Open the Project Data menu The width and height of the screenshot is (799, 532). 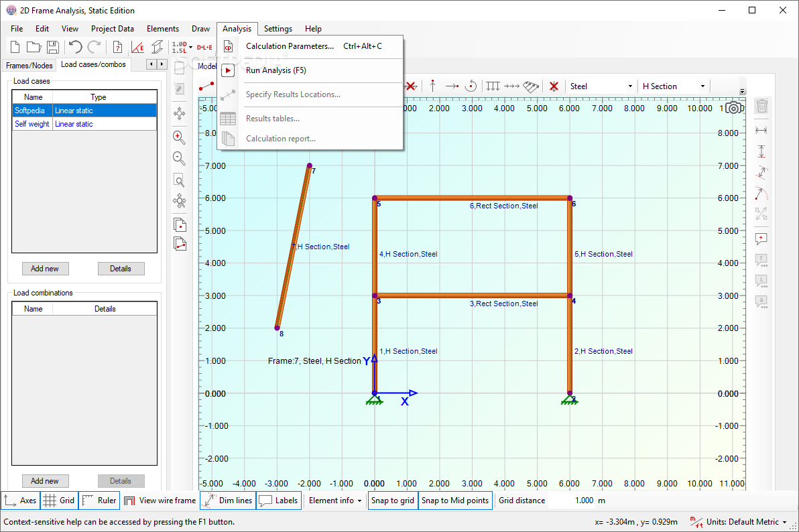coord(112,29)
